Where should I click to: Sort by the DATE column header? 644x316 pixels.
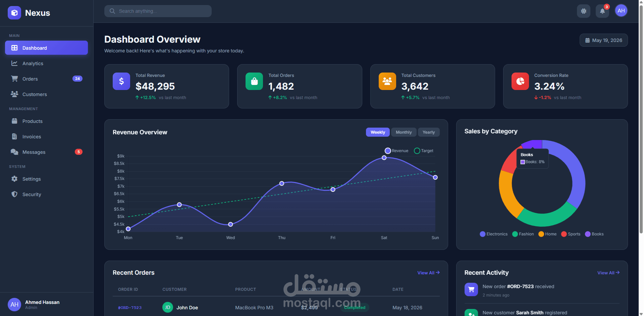click(x=398, y=289)
